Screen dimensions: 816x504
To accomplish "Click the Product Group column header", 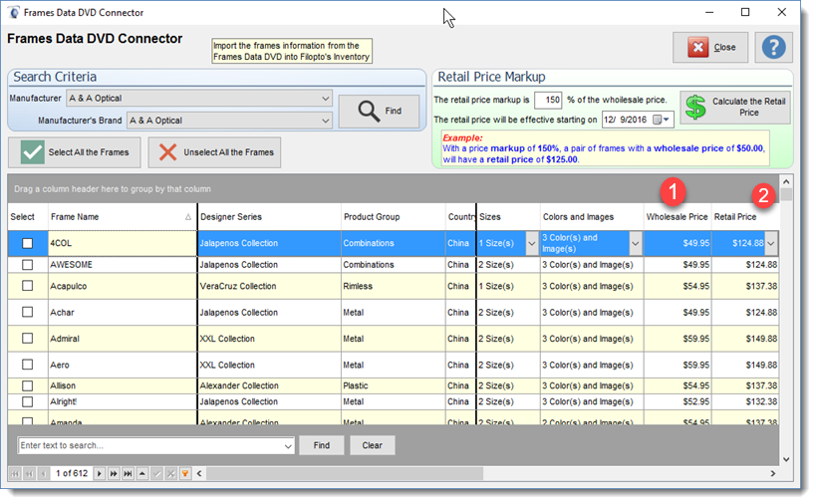I will tap(394, 217).
